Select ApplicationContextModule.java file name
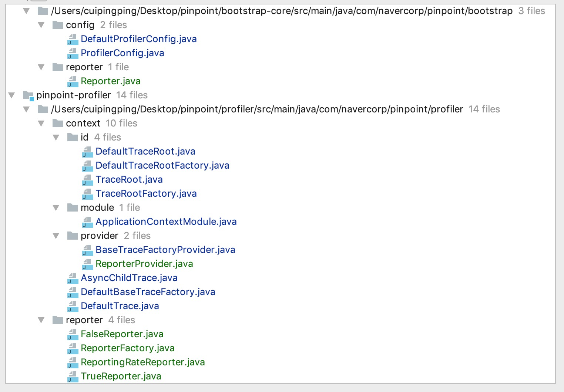Viewport: 564px width, 392px height. click(166, 222)
